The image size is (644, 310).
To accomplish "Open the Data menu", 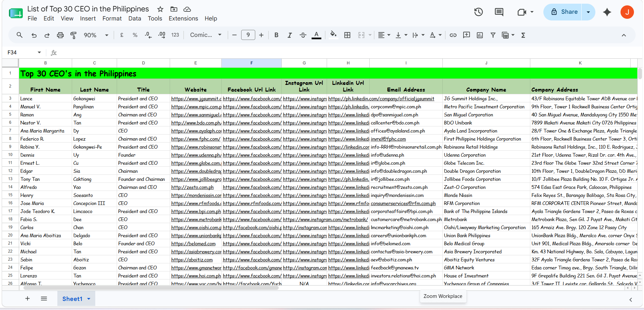I will [135, 18].
